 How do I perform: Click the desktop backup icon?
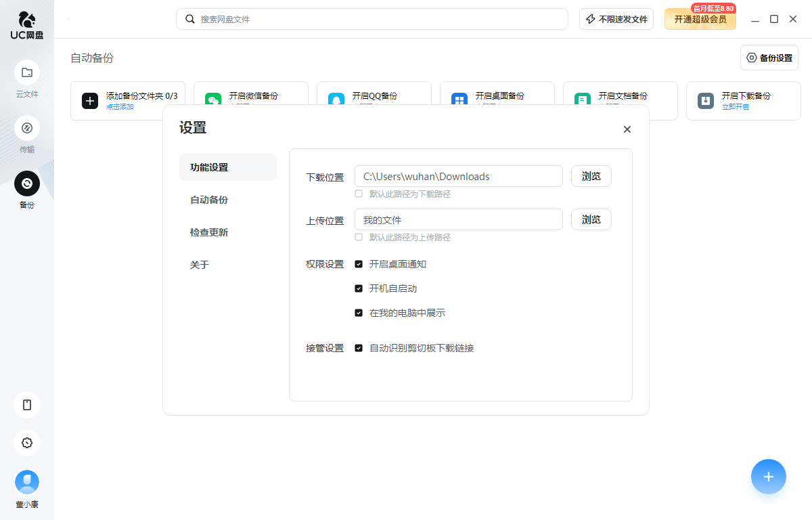tap(459, 100)
